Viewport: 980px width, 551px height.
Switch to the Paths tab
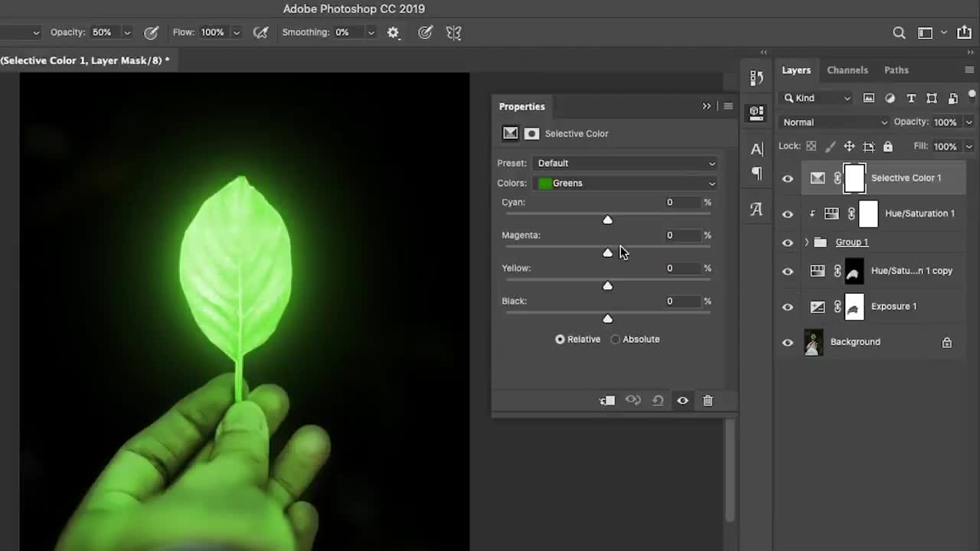click(x=897, y=70)
